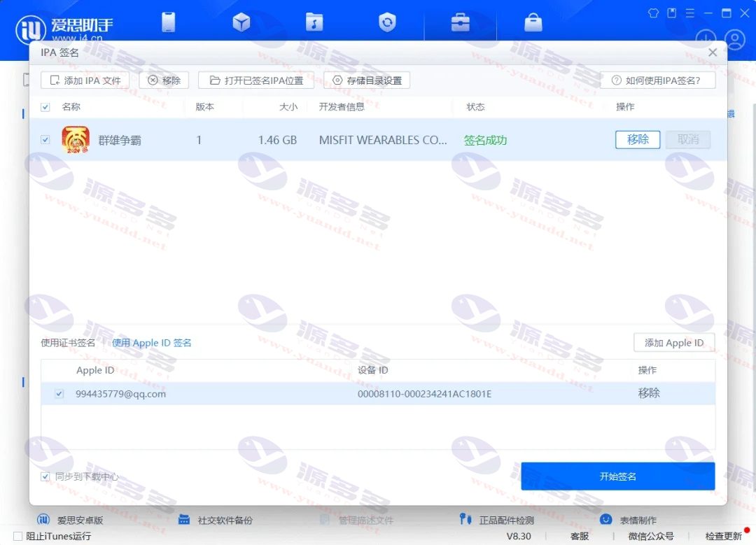756x545 pixels.
Task: Click the skin (shirt) icon in title bar
Action: [x=653, y=13]
